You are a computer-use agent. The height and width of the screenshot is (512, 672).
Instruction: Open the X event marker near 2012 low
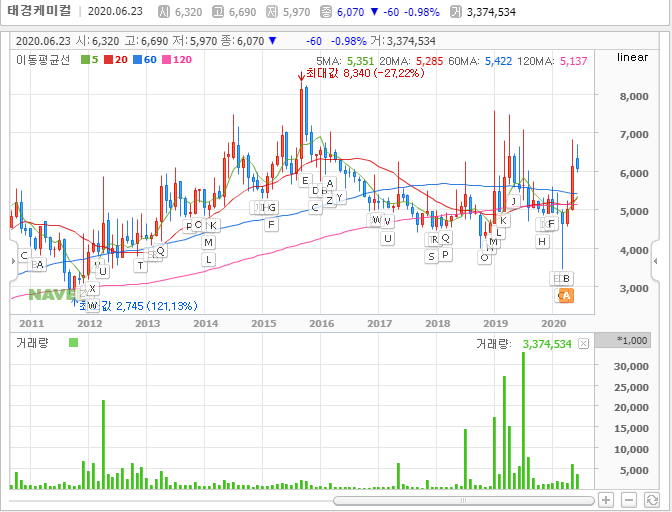[x=92, y=288]
